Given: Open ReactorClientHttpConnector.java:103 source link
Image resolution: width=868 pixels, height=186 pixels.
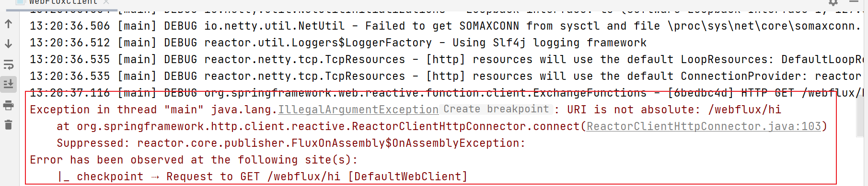Looking at the screenshot, I should coord(704,126).
